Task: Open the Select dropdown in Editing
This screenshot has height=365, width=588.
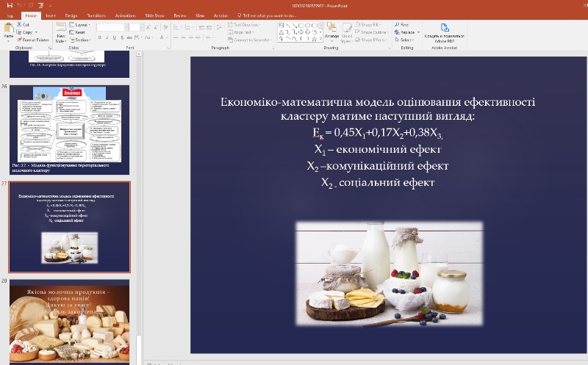Action: [404, 40]
